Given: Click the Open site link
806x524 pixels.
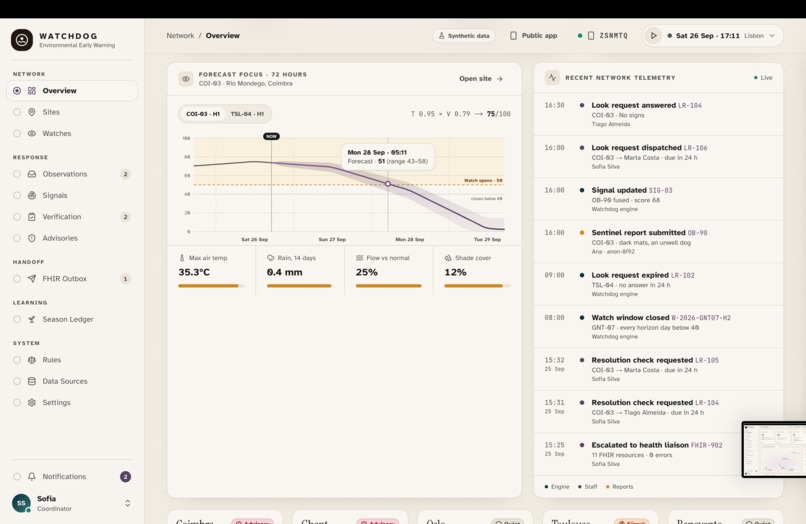Looking at the screenshot, I should (481, 79).
